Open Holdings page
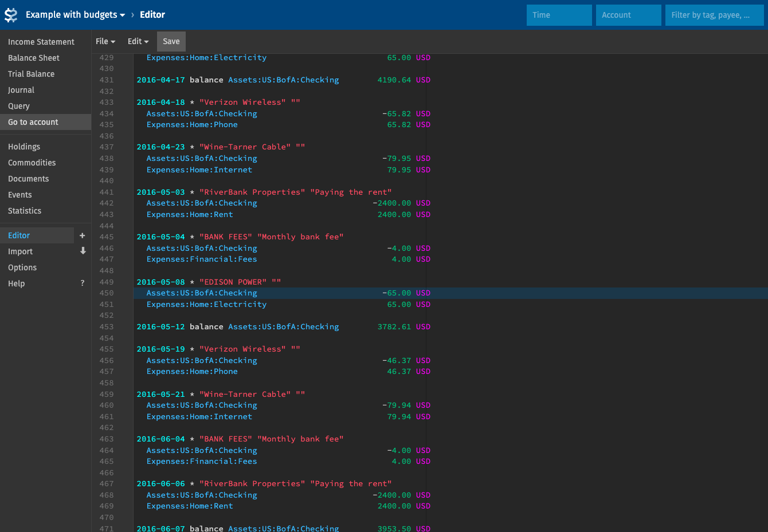The height and width of the screenshot is (532, 768). [x=24, y=147]
